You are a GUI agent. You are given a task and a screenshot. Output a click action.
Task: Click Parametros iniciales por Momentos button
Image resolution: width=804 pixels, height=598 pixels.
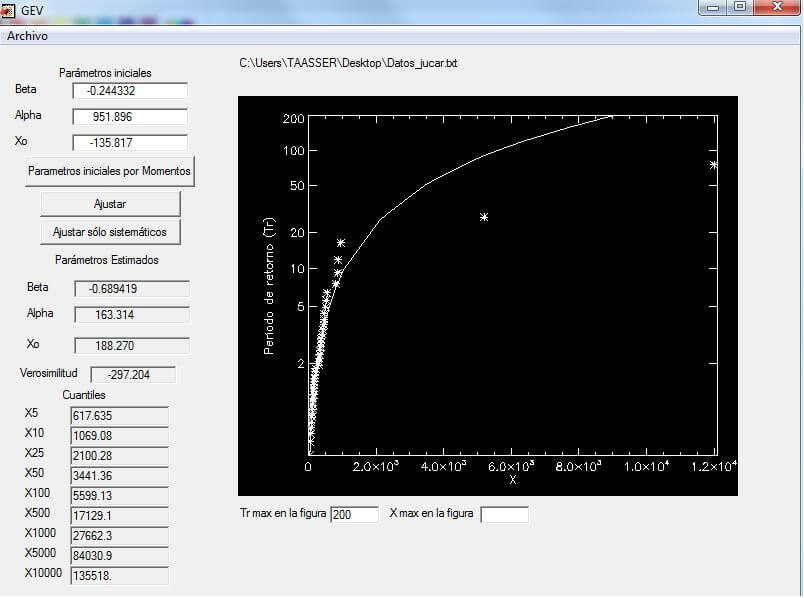click(x=109, y=171)
